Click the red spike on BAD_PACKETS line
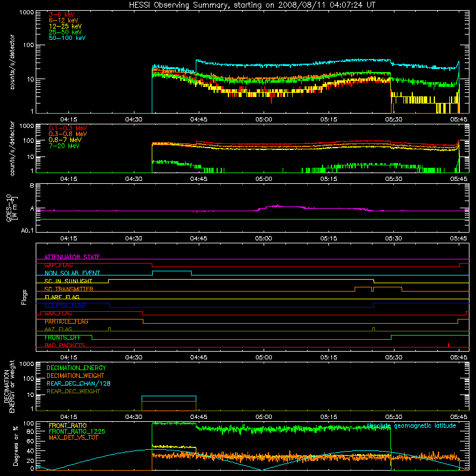Viewport: 476px width, 476px height. click(x=449, y=345)
